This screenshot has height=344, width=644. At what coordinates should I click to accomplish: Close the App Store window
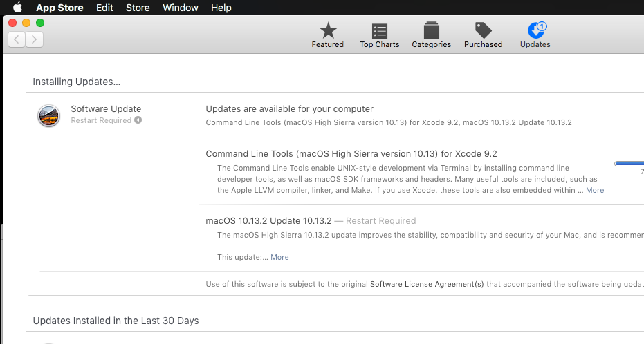[x=12, y=23]
